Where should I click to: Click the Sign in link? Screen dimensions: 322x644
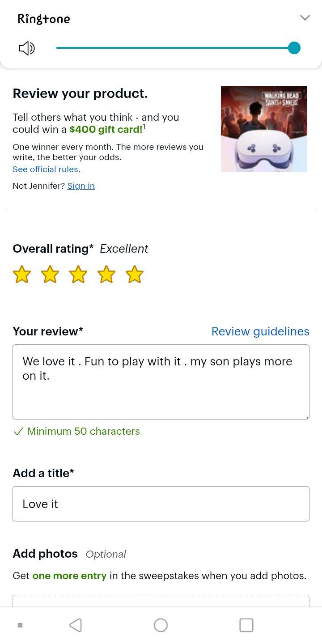point(81,186)
